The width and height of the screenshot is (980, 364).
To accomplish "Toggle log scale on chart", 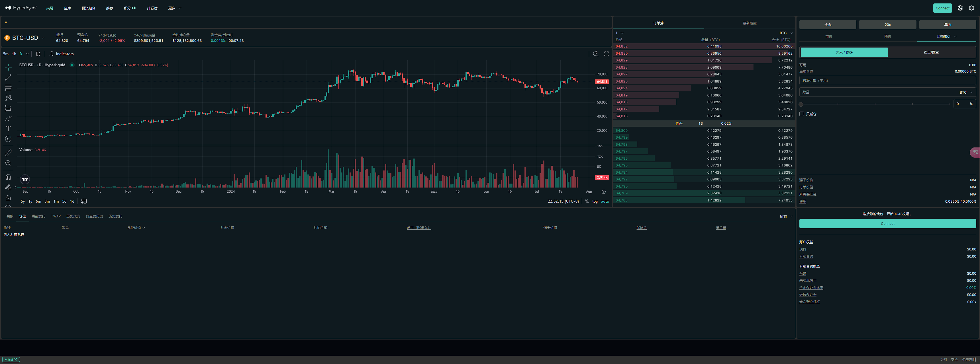I will pos(595,201).
